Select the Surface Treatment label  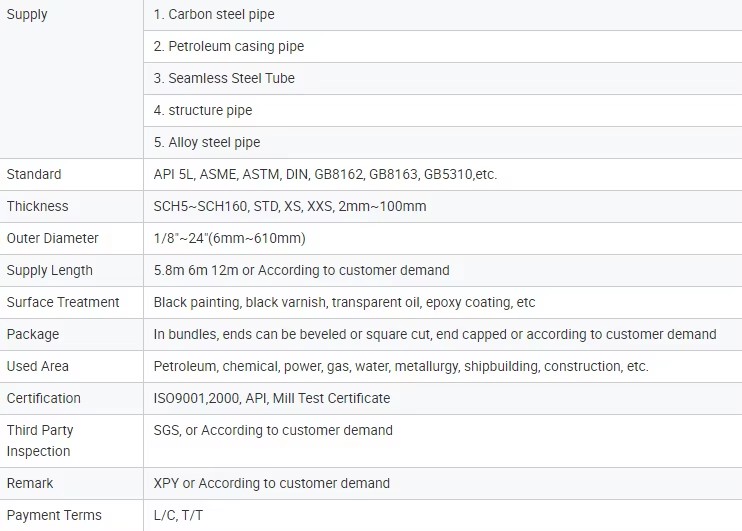click(63, 302)
